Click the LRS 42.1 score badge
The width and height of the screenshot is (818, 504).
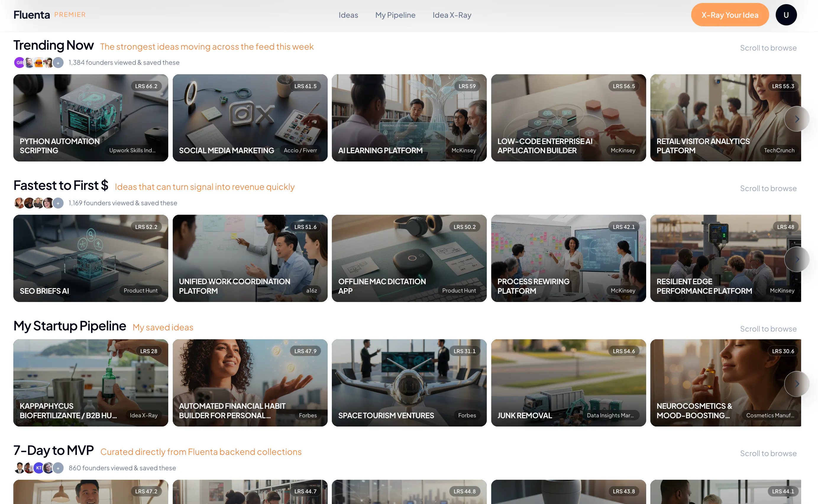pos(624,227)
